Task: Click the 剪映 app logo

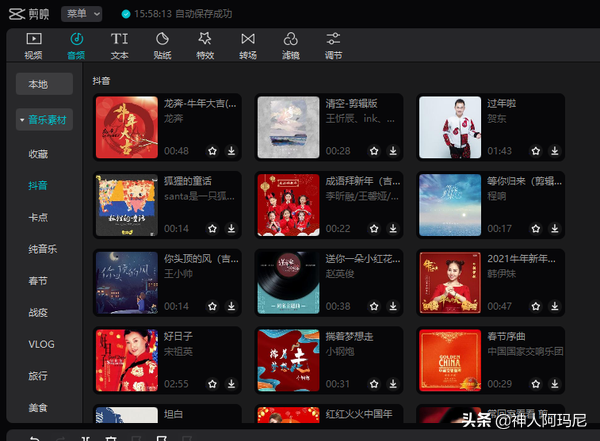Action: [x=29, y=14]
